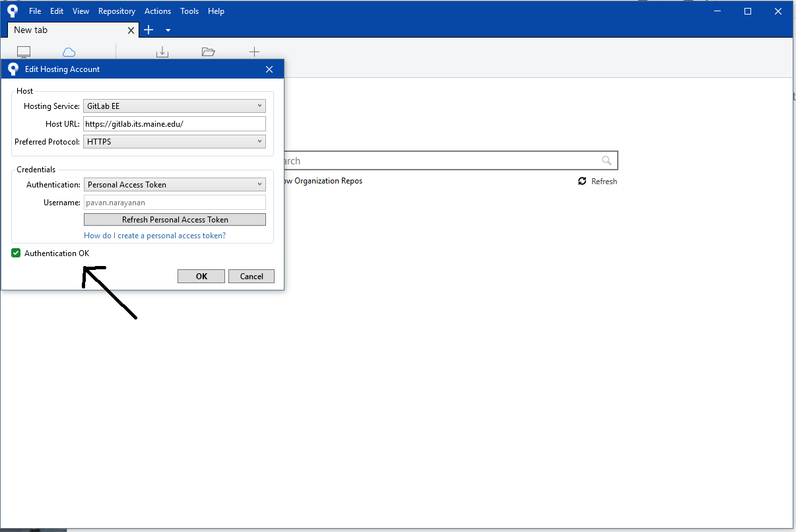Image resolution: width=796 pixels, height=532 pixels.
Task: Click the Add folder icon
Action: click(x=209, y=52)
